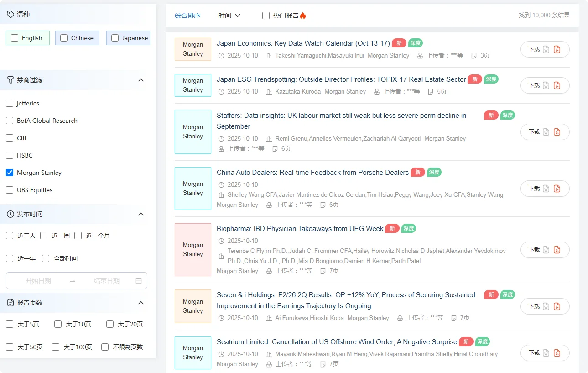Click PDF icon for Seven & i Holdings report

point(557,306)
